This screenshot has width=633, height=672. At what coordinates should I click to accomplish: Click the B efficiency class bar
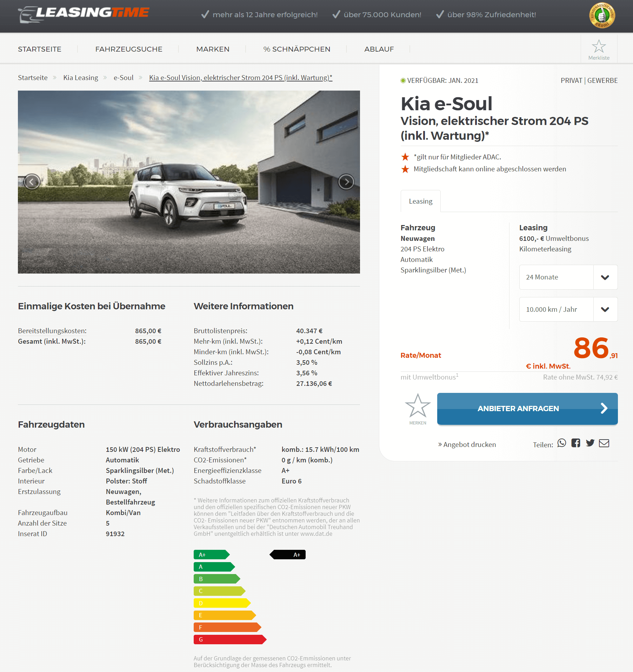pyautogui.click(x=217, y=579)
